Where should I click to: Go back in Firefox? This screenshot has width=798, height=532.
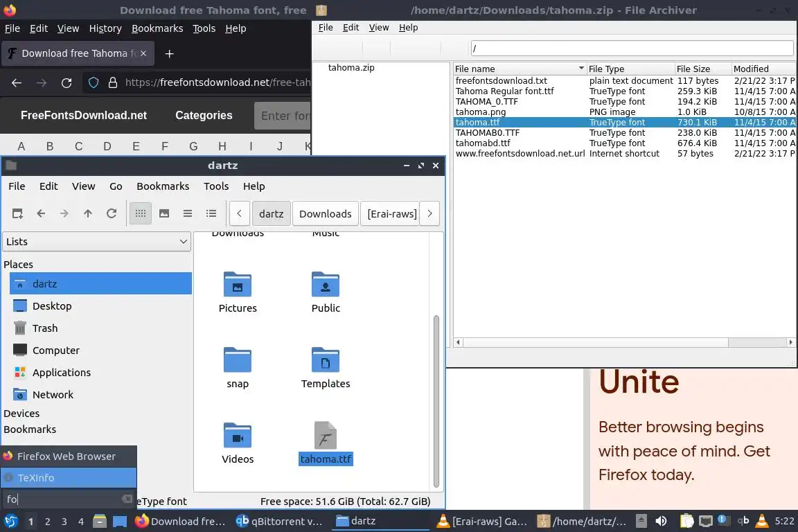coord(17,83)
